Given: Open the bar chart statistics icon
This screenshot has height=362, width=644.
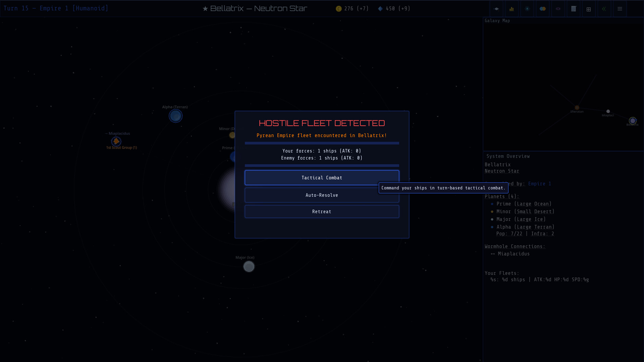Looking at the screenshot, I should pyautogui.click(x=512, y=9).
